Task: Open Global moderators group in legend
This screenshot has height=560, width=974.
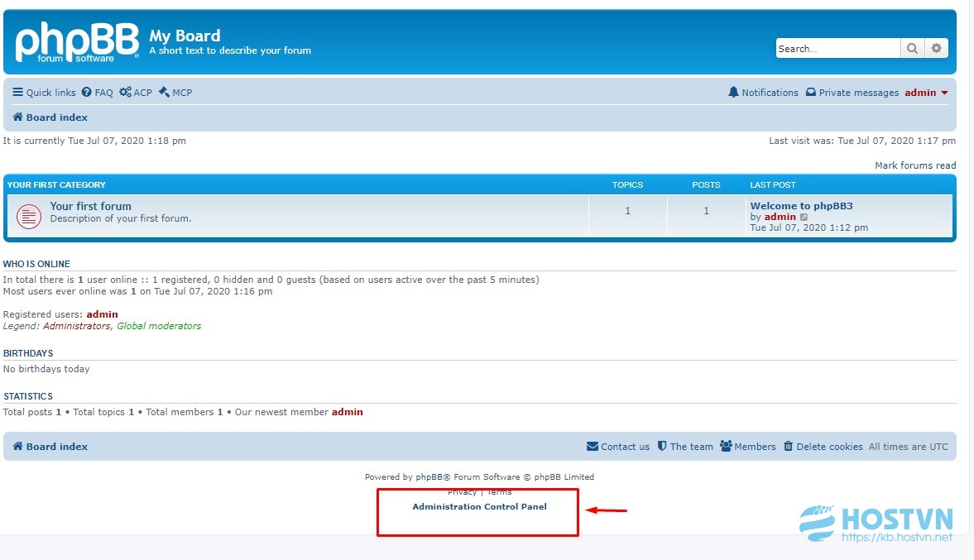Action: coord(159,326)
